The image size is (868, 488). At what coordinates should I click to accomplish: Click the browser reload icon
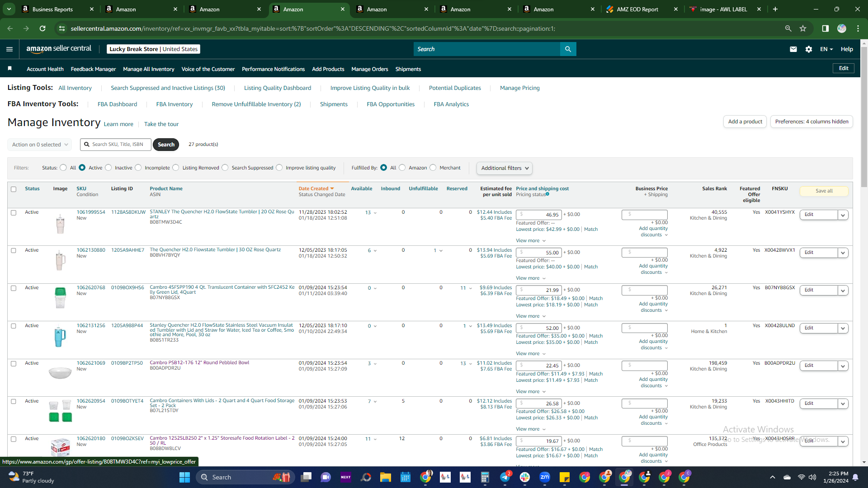[42, 28]
